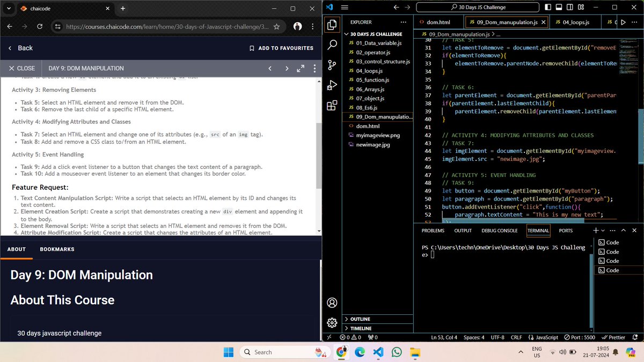The height and width of the screenshot is (362, 644).
Task: Close the terminal panel
Action: (x=634, y=230)
